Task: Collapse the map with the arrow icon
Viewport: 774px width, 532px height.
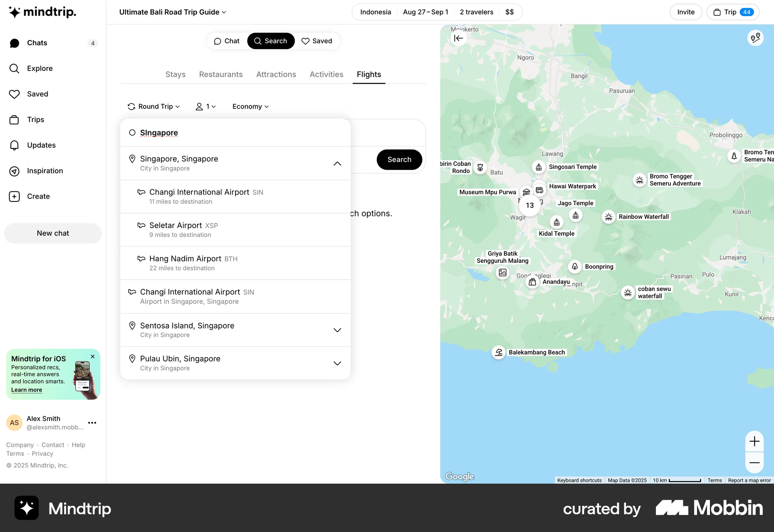Action: (458, 38)
